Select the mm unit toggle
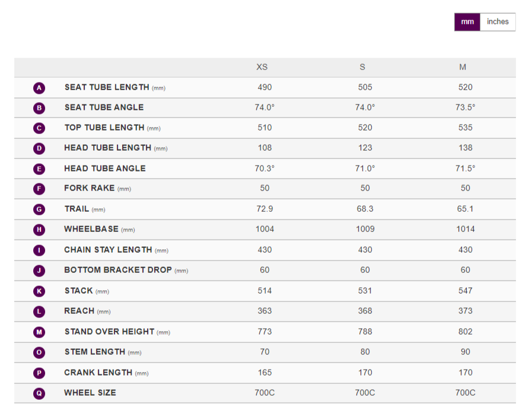 (467, 22)
